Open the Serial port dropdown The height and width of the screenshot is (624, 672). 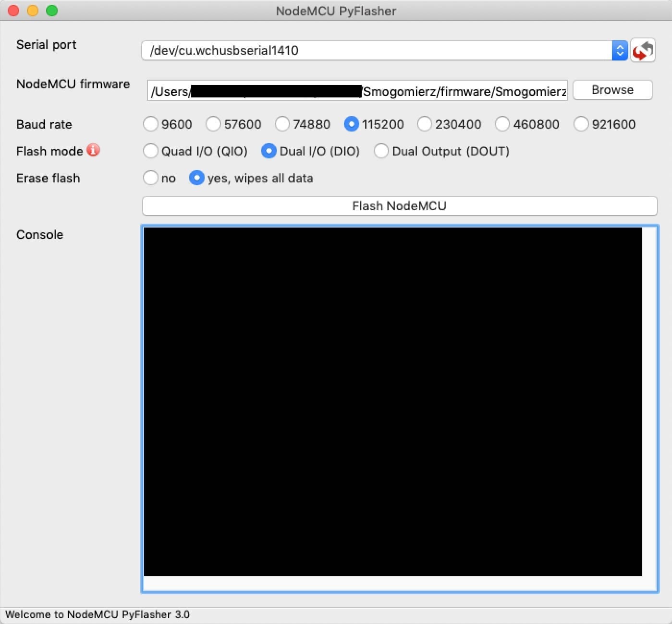pyautogui.click(x=385, y=50)
